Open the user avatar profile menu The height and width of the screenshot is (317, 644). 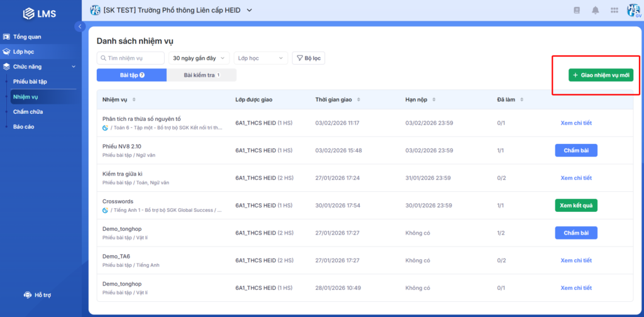click(633, 10)
